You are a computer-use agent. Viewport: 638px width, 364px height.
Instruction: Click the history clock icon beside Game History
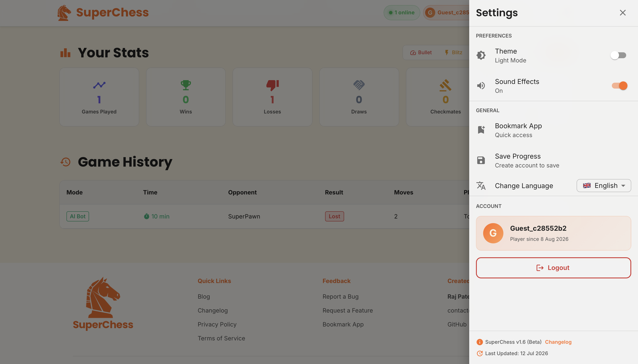(x=65, y=162)
